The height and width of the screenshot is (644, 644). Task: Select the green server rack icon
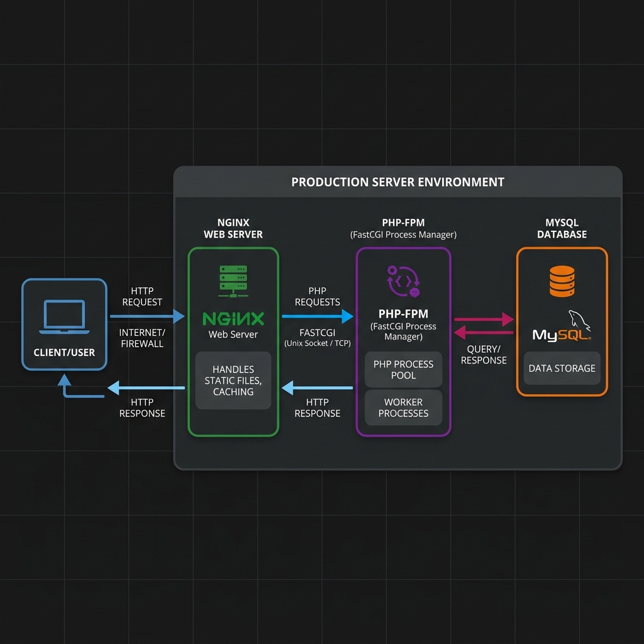point(233,281)
